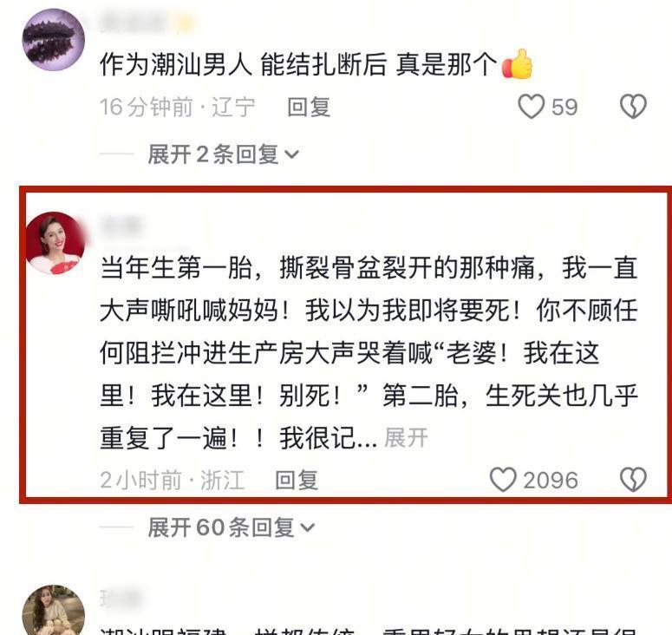Select the 当年生第一胎 comment text
672x635 pixels.
coord(369,353)
